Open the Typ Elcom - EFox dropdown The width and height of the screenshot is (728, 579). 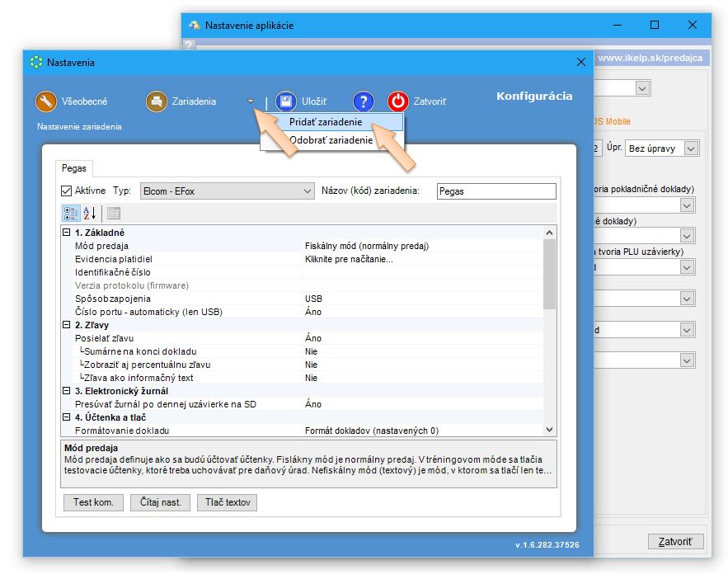click(306, 191)
